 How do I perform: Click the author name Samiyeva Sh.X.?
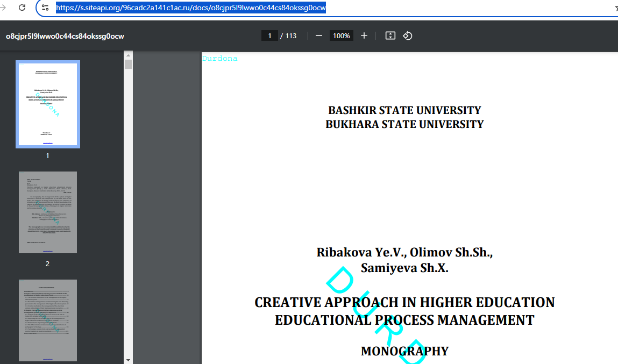pyautogui.click(x=405, y=268)
